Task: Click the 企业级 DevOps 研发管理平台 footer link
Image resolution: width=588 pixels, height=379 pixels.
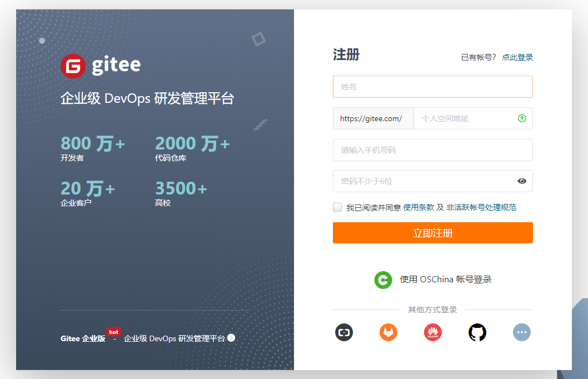Action: point(175,338)
